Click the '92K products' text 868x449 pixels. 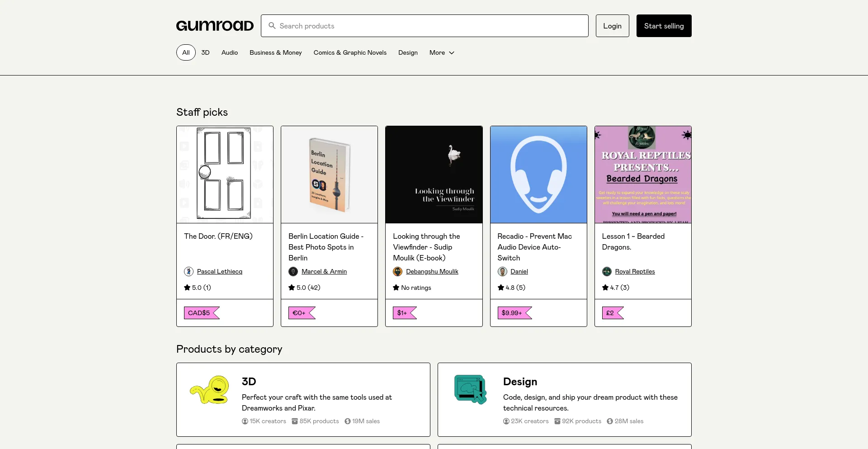pos(581,421)
